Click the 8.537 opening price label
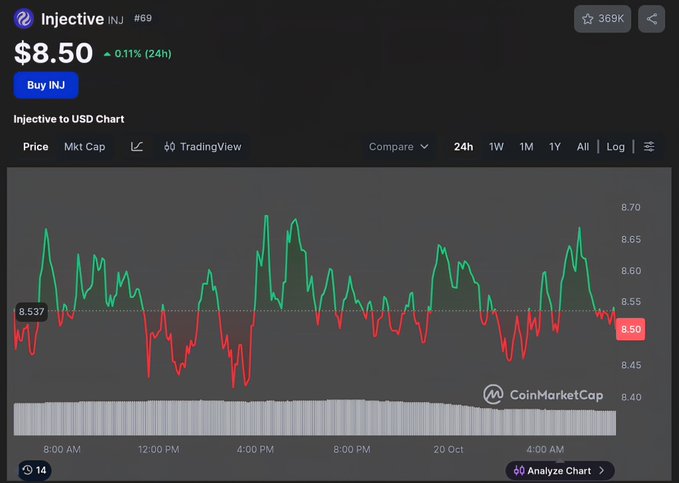The image size is (679, 483). tap(31, 311)
